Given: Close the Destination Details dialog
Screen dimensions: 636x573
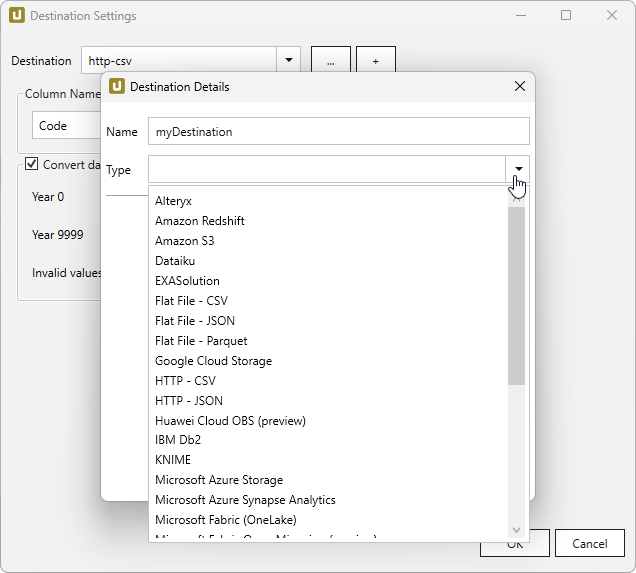Looking at the screenshot, I should [x=520, y=86].
